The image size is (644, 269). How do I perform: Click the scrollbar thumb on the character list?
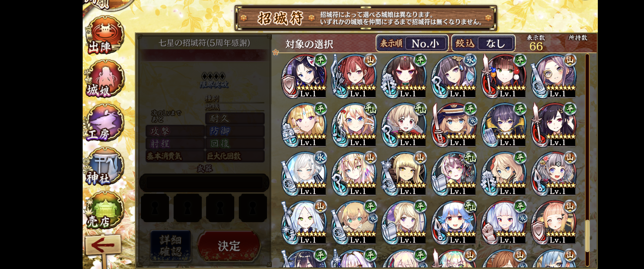[x=587, y=236]
